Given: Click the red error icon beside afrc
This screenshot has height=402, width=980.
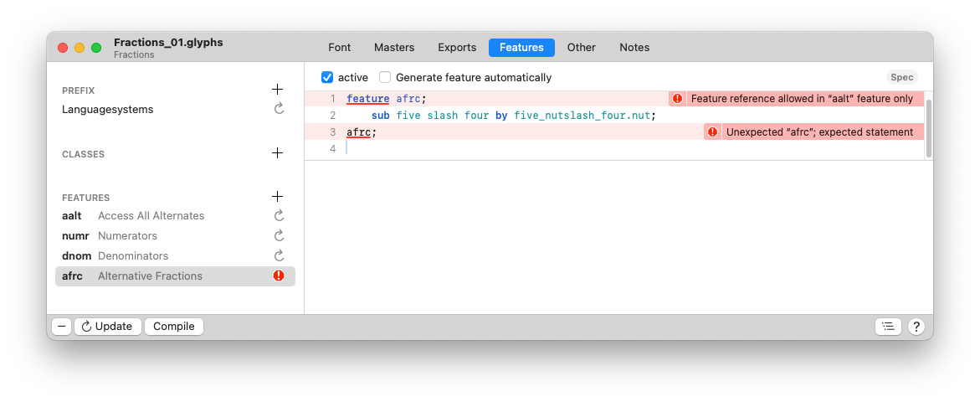Looking at the screenshot, I should coord(279,276).
